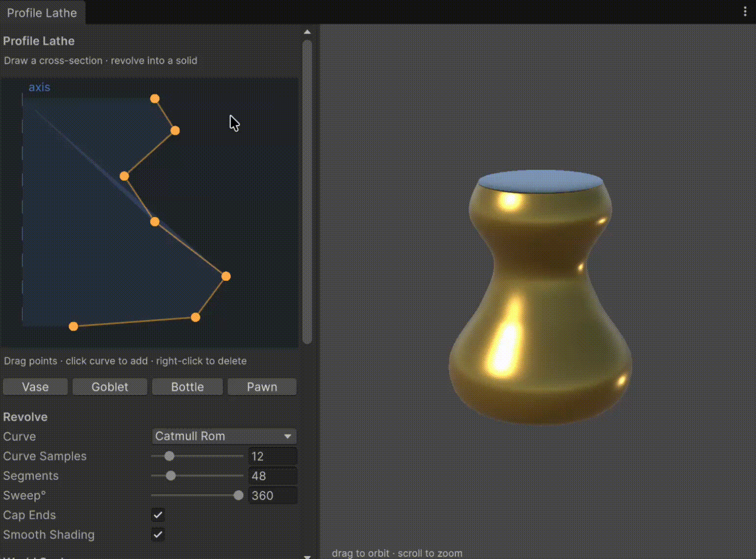
Task: Click the Segments value field showing 48
Action: coord(273,476)
